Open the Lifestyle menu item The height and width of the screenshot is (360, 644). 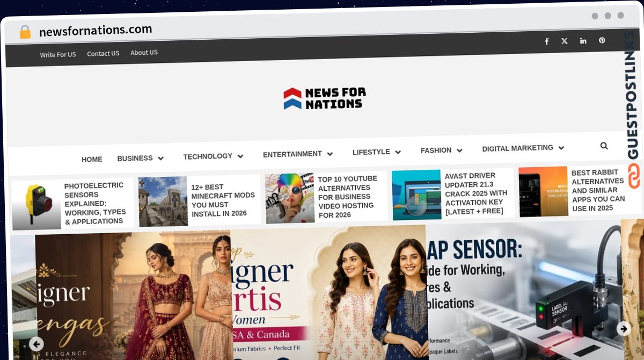pyautogui.click(x=371, y=153)
